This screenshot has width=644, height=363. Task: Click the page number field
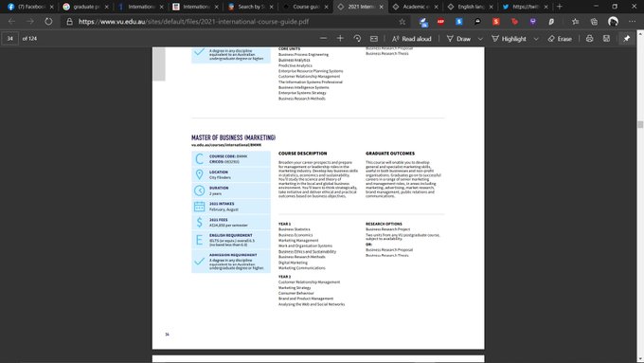[10, 38]
